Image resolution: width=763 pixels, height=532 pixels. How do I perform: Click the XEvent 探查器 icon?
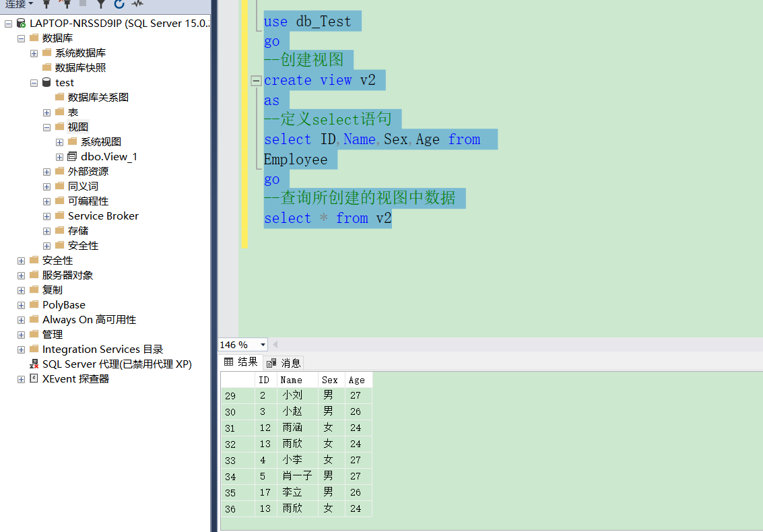coord(34,378)
